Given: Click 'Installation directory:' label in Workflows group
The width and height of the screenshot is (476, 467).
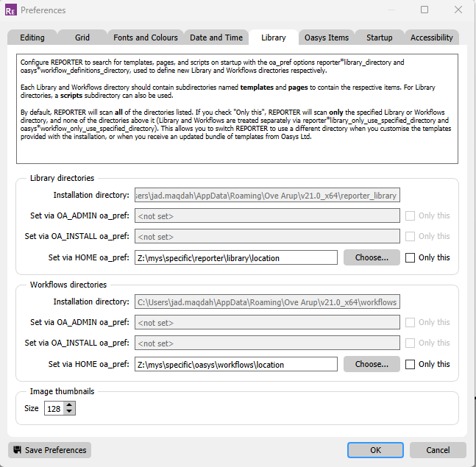Looking at the screenshot, I should tap(91, 302).
